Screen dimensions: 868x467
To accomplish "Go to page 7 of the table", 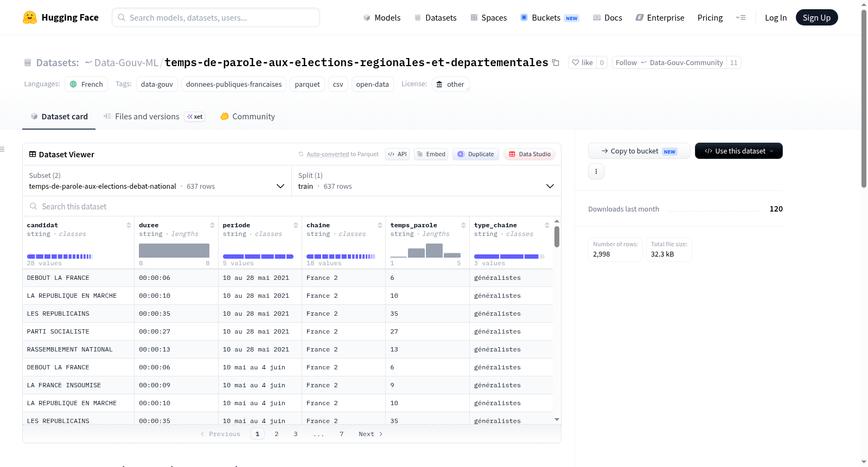I will pos(341,434).
